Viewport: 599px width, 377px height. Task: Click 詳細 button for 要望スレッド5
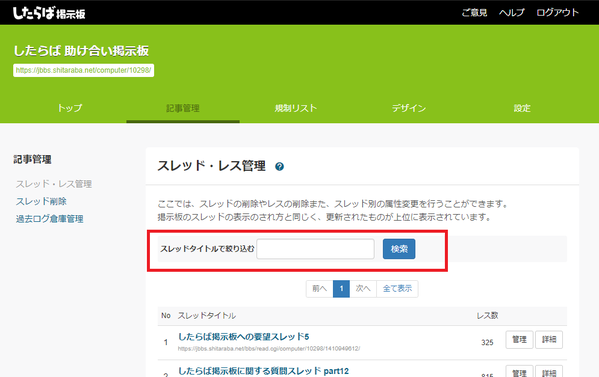pyautogui.click(x=549, y=340)
